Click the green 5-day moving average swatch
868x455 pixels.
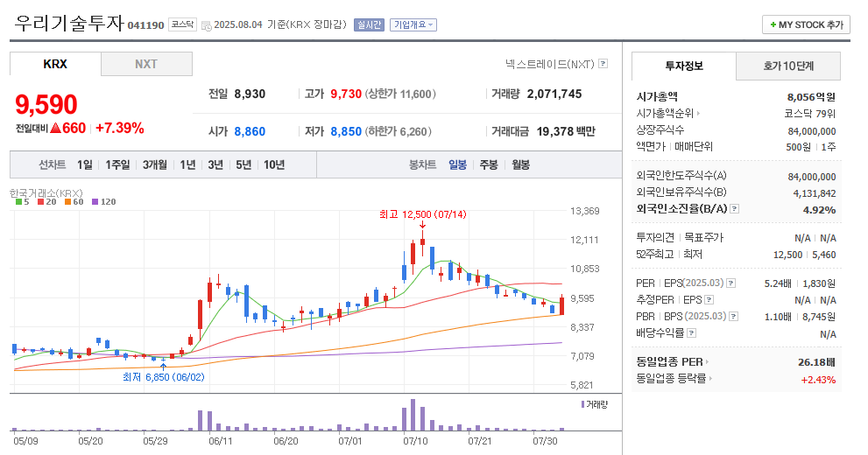[x=18, y=202]
